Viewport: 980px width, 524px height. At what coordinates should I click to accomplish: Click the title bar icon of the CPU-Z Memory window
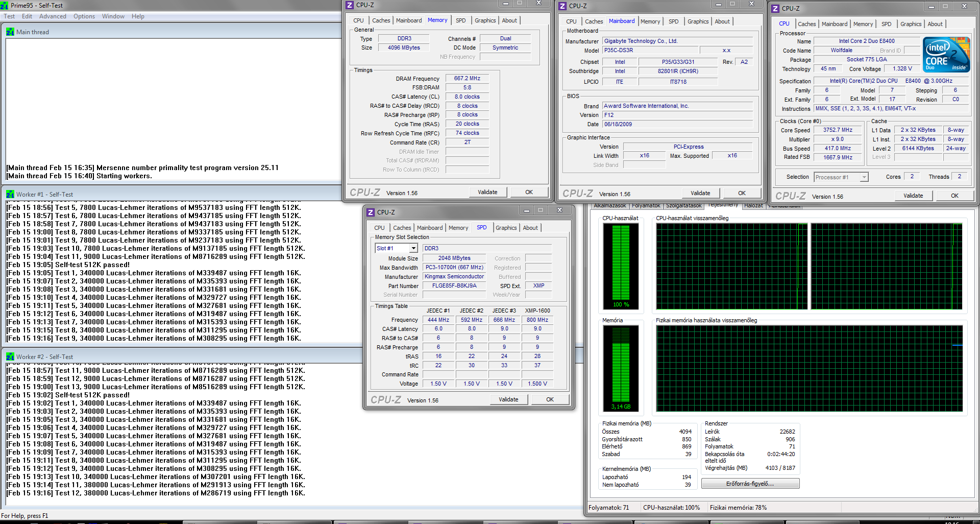[350, 5]
